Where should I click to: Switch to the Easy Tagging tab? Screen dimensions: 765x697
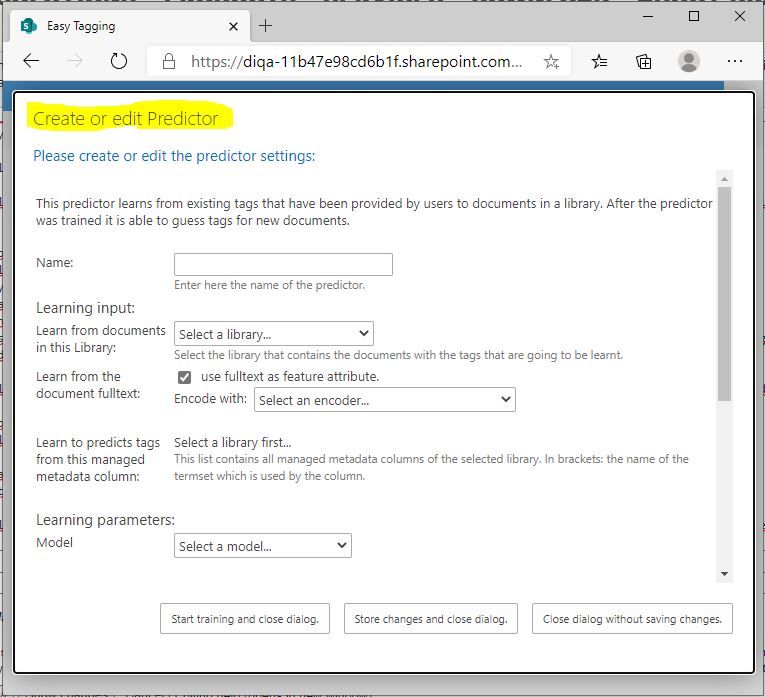coord(120,26)
